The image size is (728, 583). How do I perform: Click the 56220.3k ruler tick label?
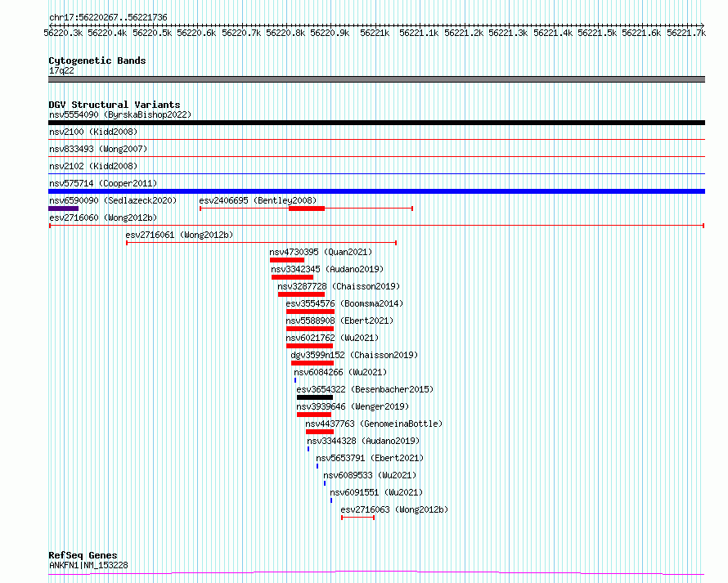pyautogui.click(x=63, y=33)
